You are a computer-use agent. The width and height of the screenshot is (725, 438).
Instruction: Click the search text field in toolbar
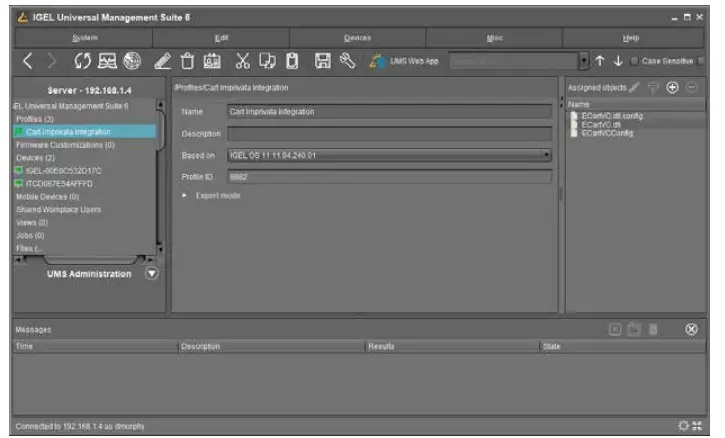click(514, 61)
